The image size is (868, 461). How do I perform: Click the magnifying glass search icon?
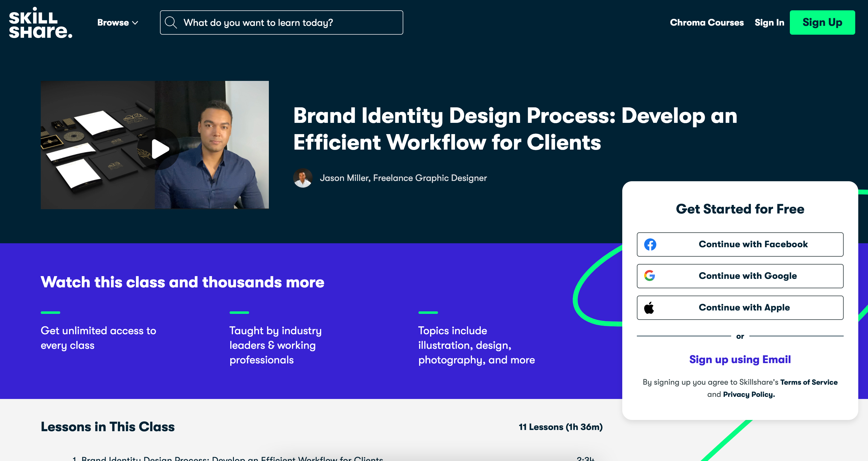pyautogui.click(x=171, y=23)
